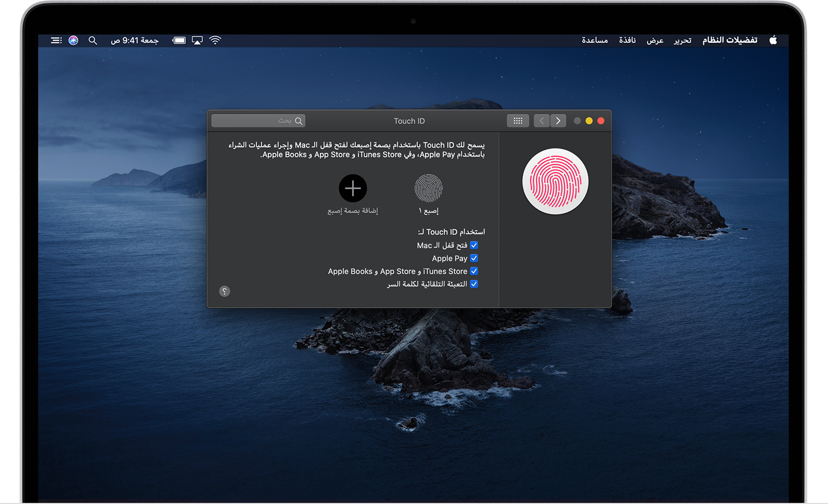Show all preferences grid button
828x504 pixels.
(518, 121)
